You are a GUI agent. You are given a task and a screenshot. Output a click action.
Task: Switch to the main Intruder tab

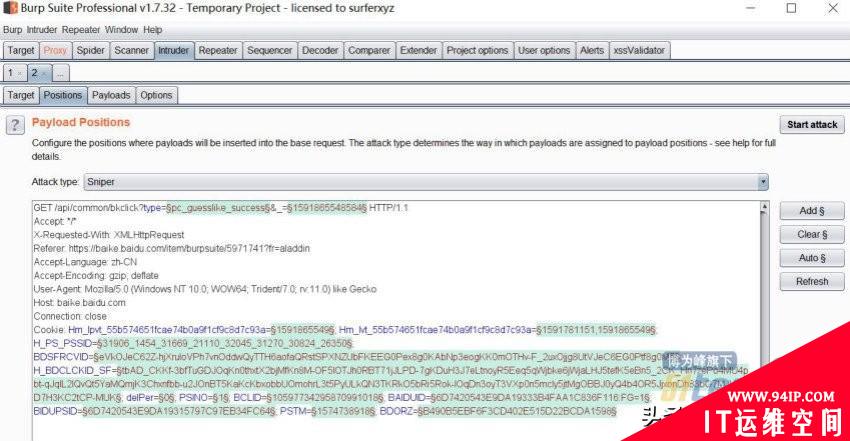click(173, 50)
